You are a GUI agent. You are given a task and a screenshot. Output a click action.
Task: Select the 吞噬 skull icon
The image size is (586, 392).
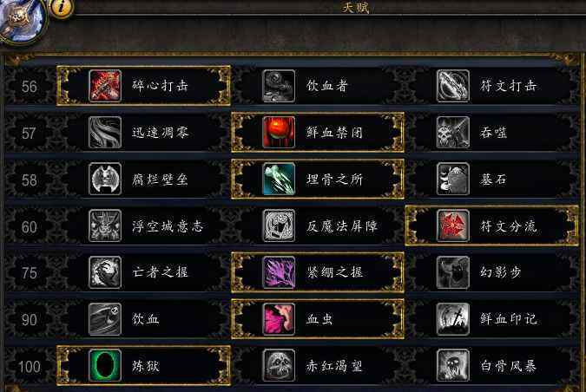(x=453, y=132)
